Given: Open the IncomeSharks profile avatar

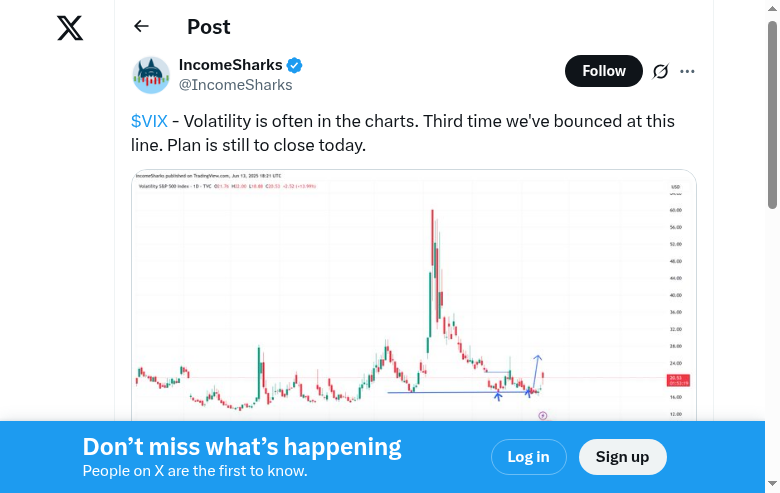Looking at the screenshot, I should coord(151,75).
